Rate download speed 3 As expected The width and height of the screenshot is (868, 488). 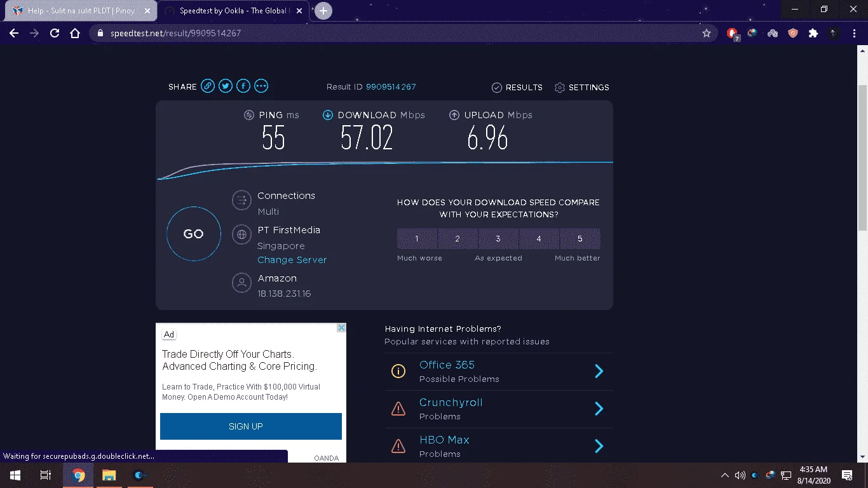(x=498, y=239)
